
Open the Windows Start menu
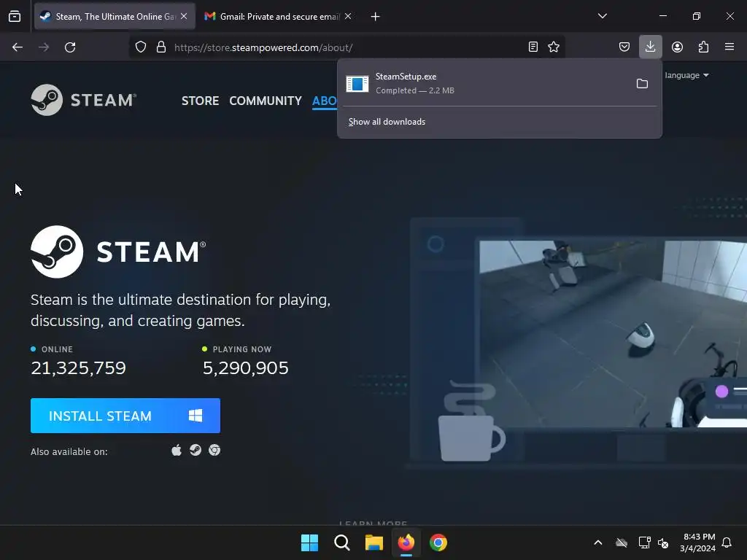click(x=309, y=542)
